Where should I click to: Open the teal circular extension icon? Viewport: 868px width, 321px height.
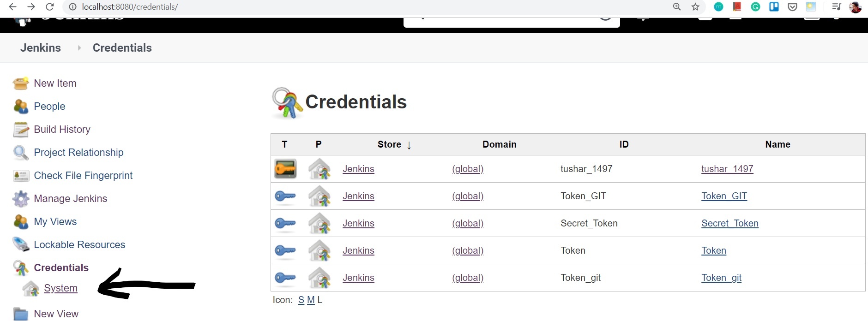(718, 6)
